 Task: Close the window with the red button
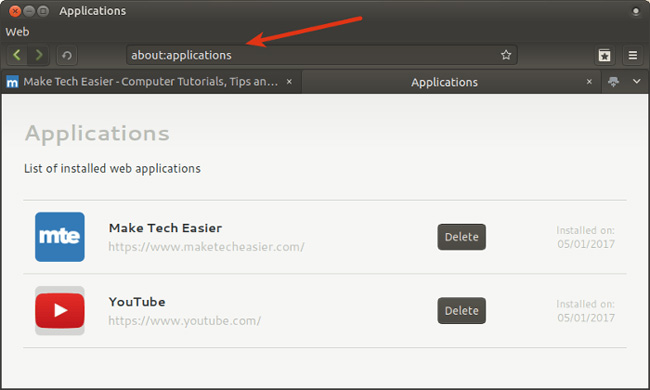15,11
